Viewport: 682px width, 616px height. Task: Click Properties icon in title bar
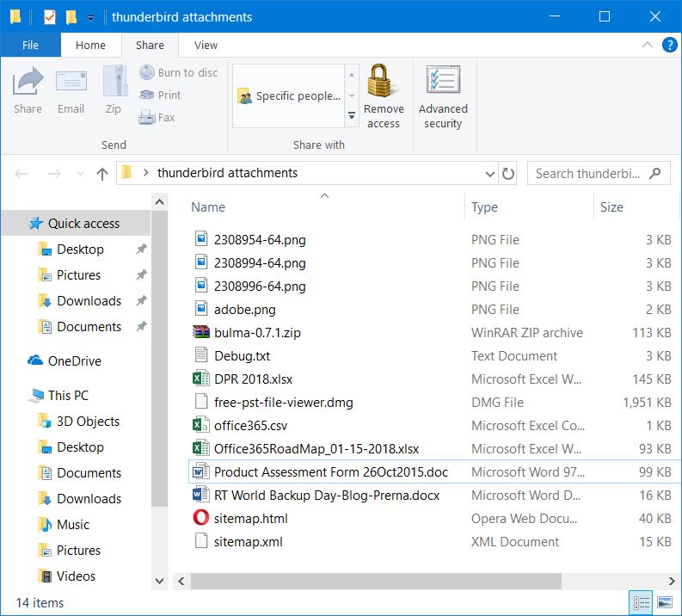tap(50, 17)
